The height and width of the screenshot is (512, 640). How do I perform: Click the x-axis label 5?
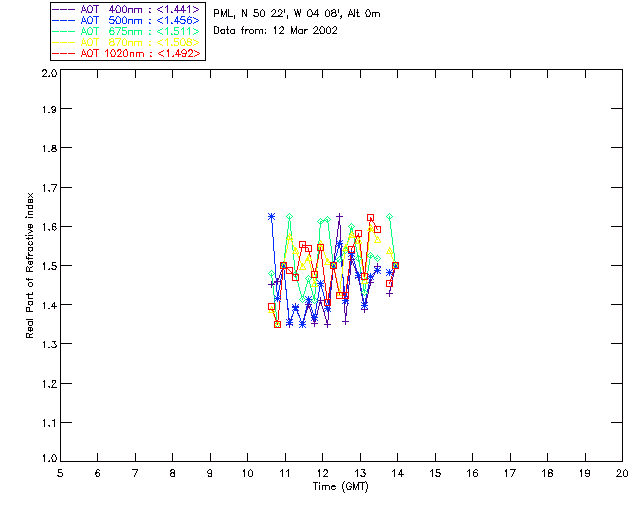[60, 473]
